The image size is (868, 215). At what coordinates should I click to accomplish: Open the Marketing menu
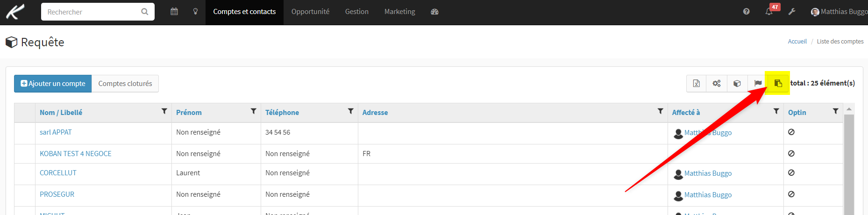[399, 12]
